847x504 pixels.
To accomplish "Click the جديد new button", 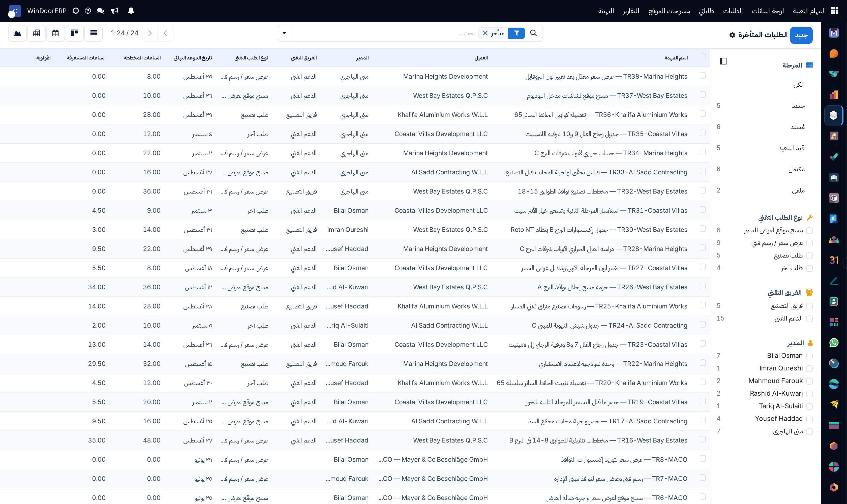I will click(x=801, y=35).
